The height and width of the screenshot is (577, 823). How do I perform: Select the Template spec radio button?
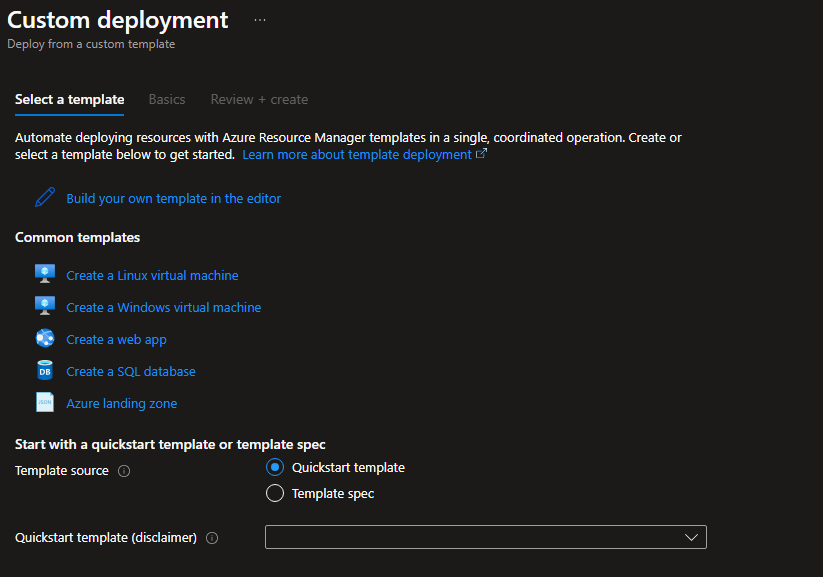(275, 493)
